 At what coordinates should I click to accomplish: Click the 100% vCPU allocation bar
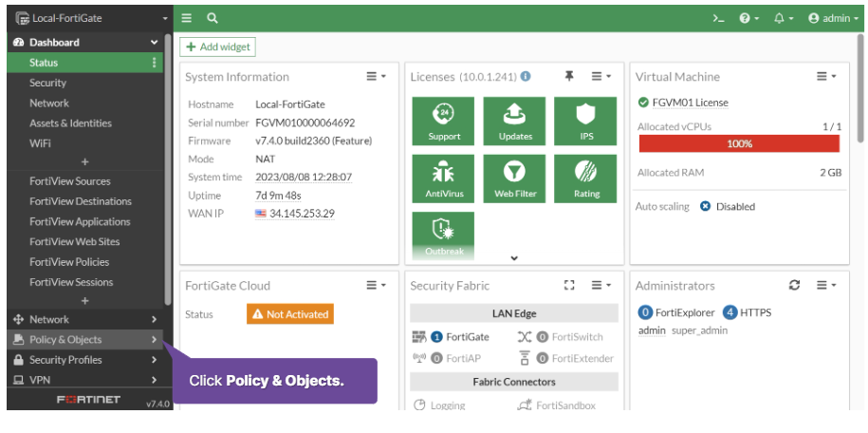point(739,143)
